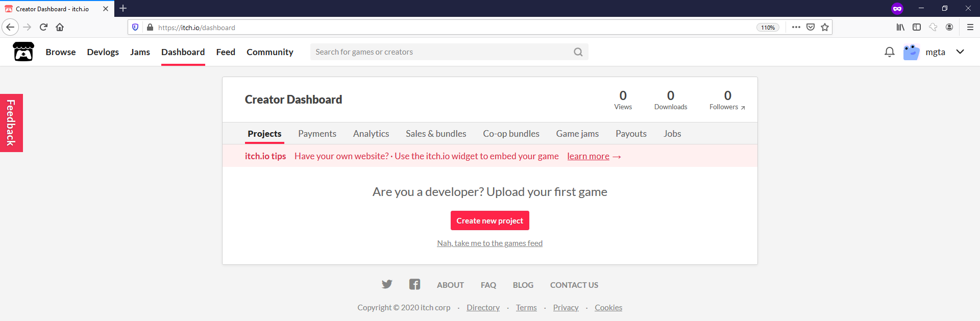The width and height of the screenshot is (980, 321).
Task: Open tracking protection shield icon
Action: click(x=135, y=27)
